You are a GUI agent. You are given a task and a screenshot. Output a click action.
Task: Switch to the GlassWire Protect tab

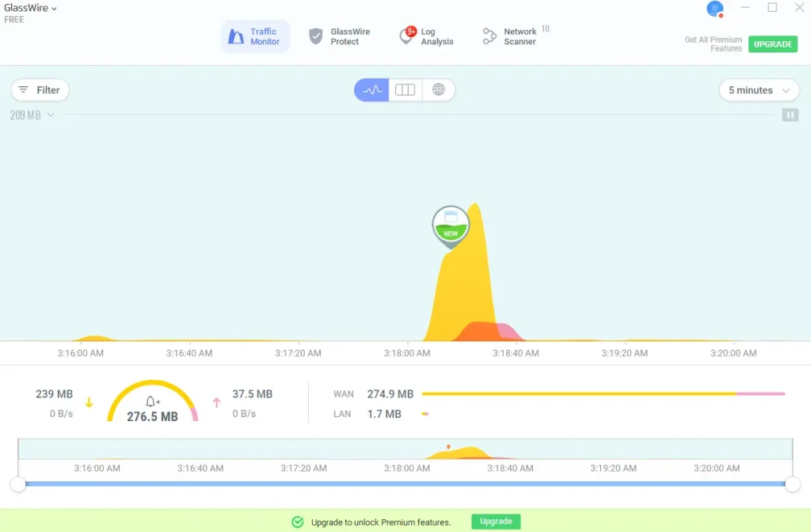point(339,36)
